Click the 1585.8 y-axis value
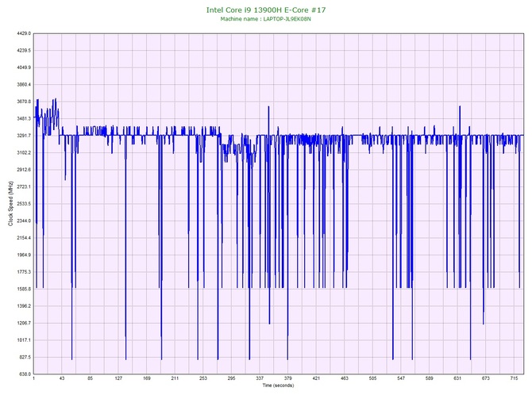Image resolution: width=532 pixels, height=399 pixels. tap(24, 289)
